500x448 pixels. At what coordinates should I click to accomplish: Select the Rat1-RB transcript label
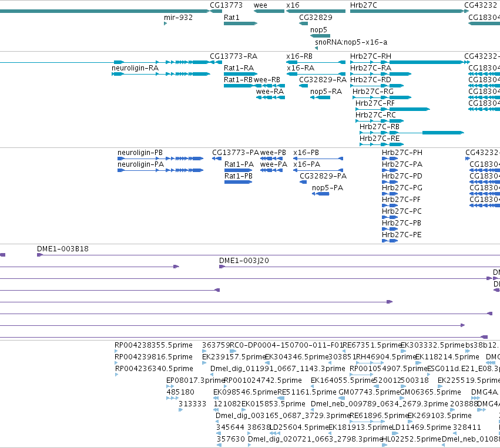(238, 80)
